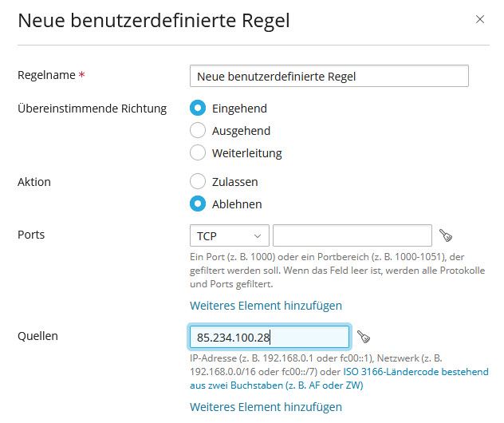Image resolution: width=504 pixels, height=423 pixels.
Task: Select the Weiterleitung radio button
Action: [198, 152]
